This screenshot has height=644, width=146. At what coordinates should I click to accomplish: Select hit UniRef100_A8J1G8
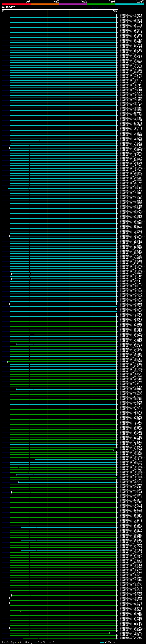pyautogui.click(x=131, y=15)
